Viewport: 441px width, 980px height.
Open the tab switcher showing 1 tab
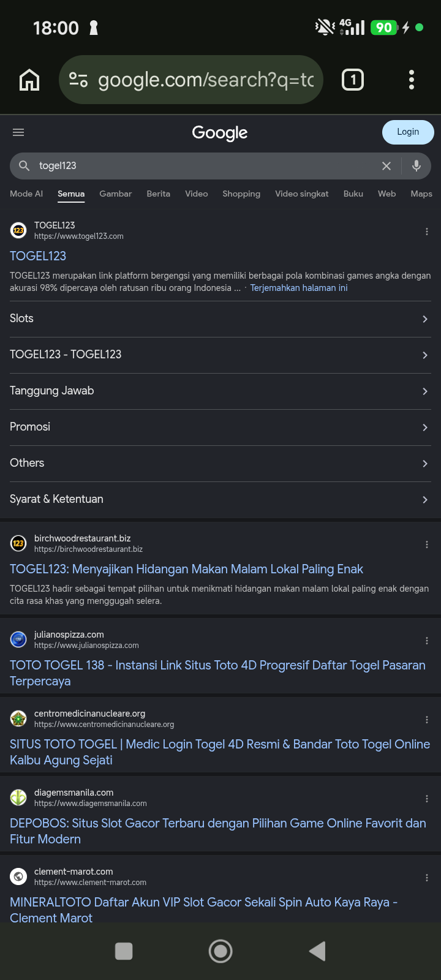tap(353, 80)
